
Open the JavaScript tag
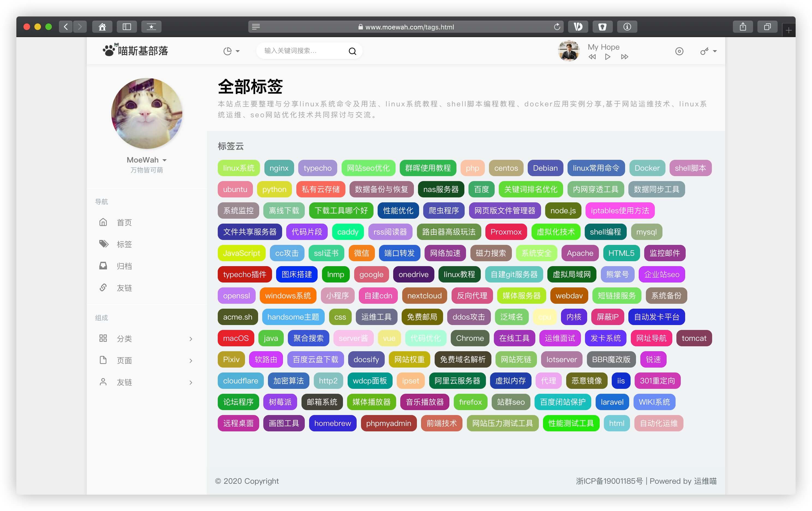pyautogui.click(x=241, y=253)
